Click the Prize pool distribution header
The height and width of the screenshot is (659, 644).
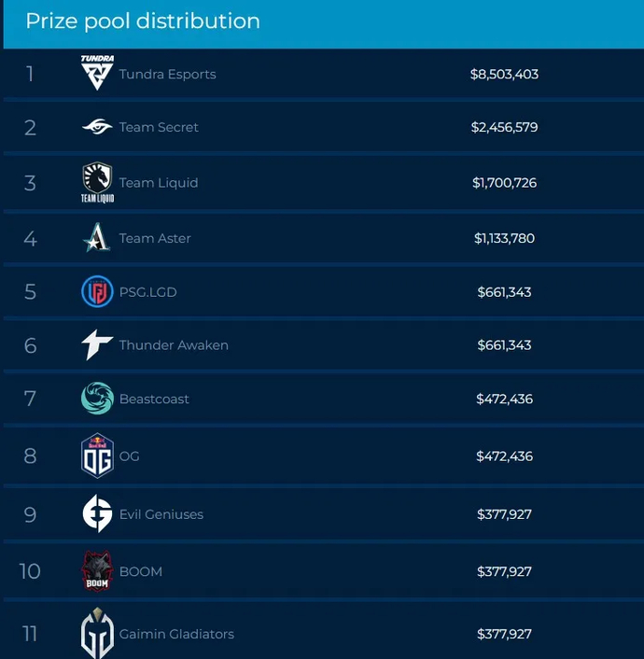click(143, 21)
